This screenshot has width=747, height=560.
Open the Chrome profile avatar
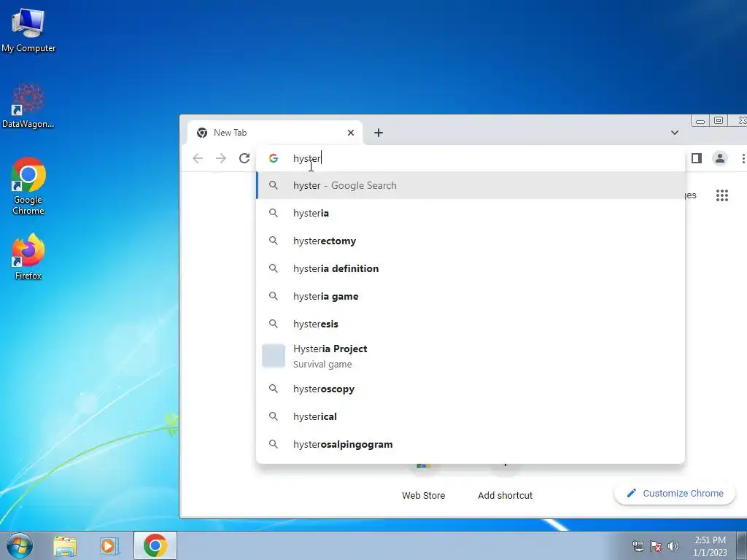click(720, 158)
